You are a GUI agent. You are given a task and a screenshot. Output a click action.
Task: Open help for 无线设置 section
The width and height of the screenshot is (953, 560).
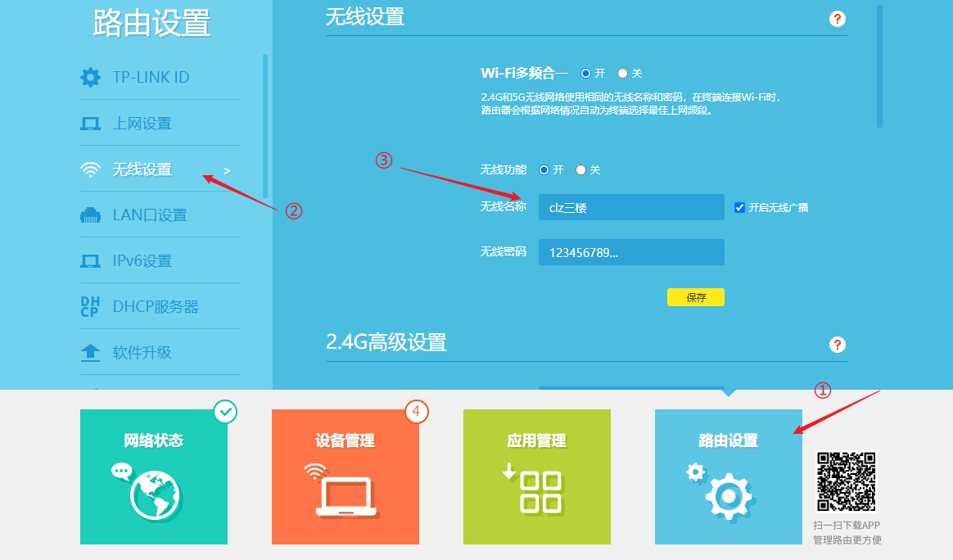(838, 19)
